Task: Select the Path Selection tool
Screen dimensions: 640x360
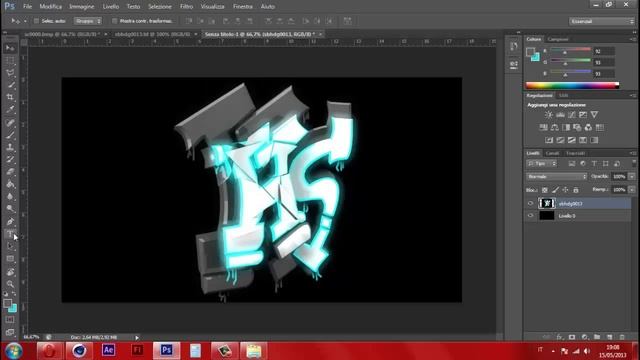Action: (10, 247)
